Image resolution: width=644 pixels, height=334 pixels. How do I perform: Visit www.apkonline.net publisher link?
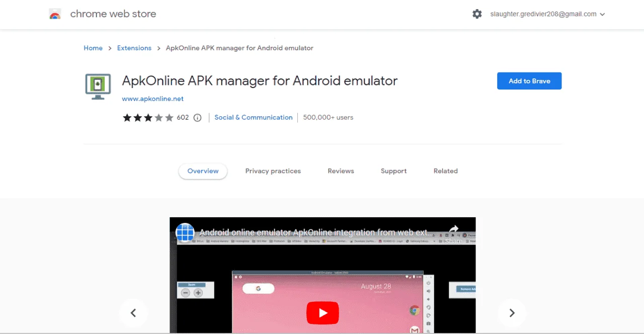click(153, 99)
